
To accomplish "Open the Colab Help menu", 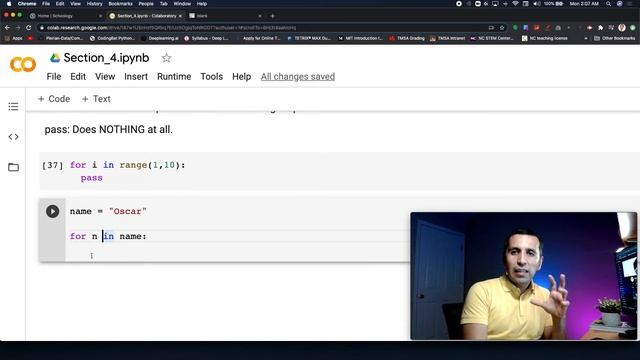I will pyautogui.click(x=242, y=77).
